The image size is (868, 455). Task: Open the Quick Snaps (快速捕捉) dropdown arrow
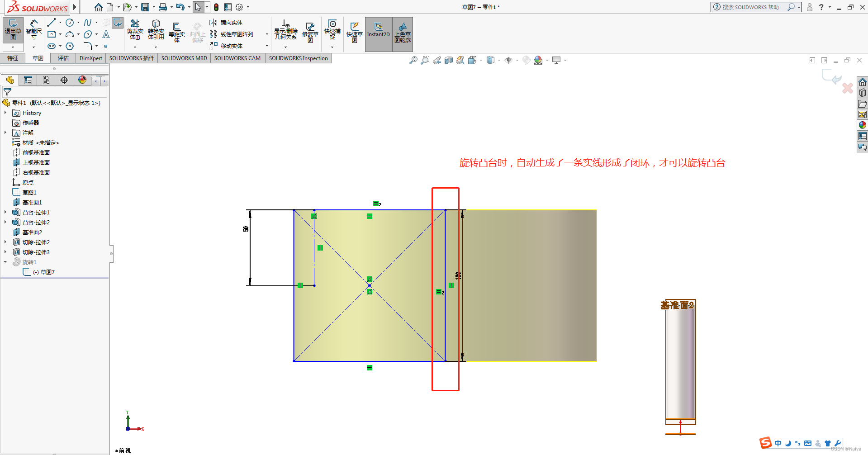point(332,47)
